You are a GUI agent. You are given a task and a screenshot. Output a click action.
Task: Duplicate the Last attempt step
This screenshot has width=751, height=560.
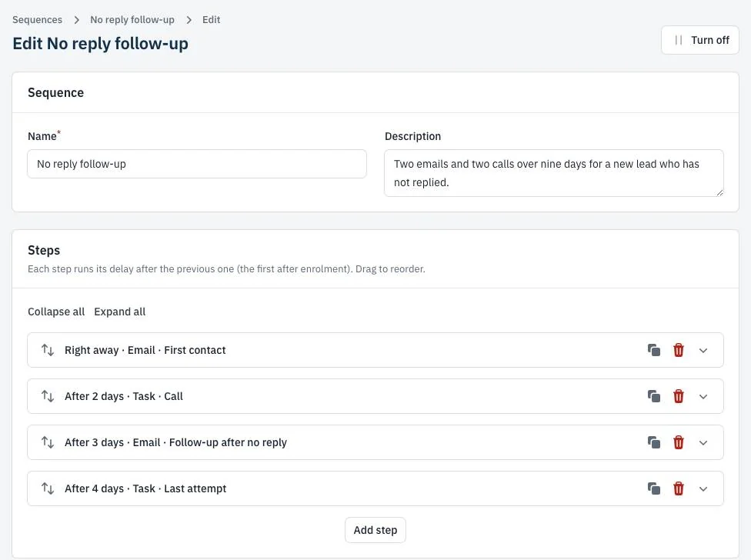click(654, 488)
